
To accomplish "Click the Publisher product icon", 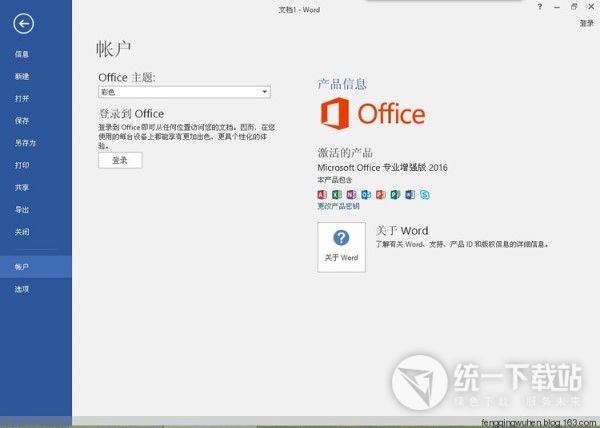I will [x=395, y=195].
